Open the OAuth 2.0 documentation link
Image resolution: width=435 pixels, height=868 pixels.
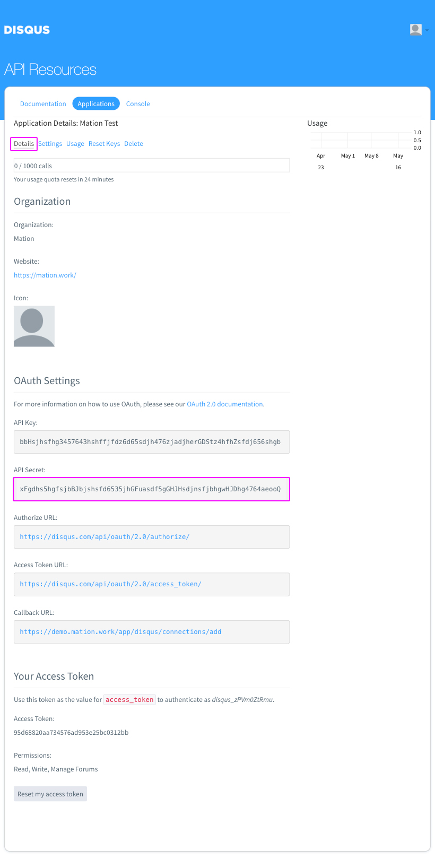(x=225, y=404)
